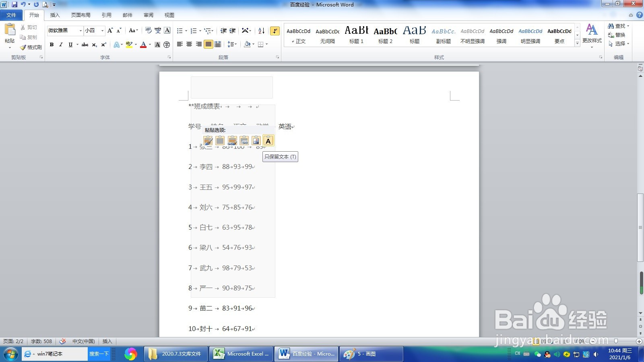Open the 2020.7.3 folder on taskbar
The width and height of the screenshot is (644, 362).
(x=176, y=354)
